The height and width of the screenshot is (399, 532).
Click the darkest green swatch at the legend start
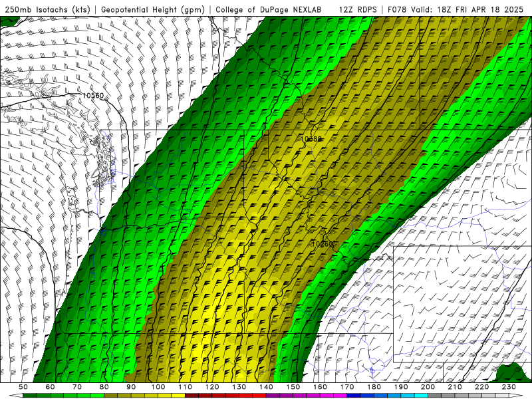click(x=29, y=396)
